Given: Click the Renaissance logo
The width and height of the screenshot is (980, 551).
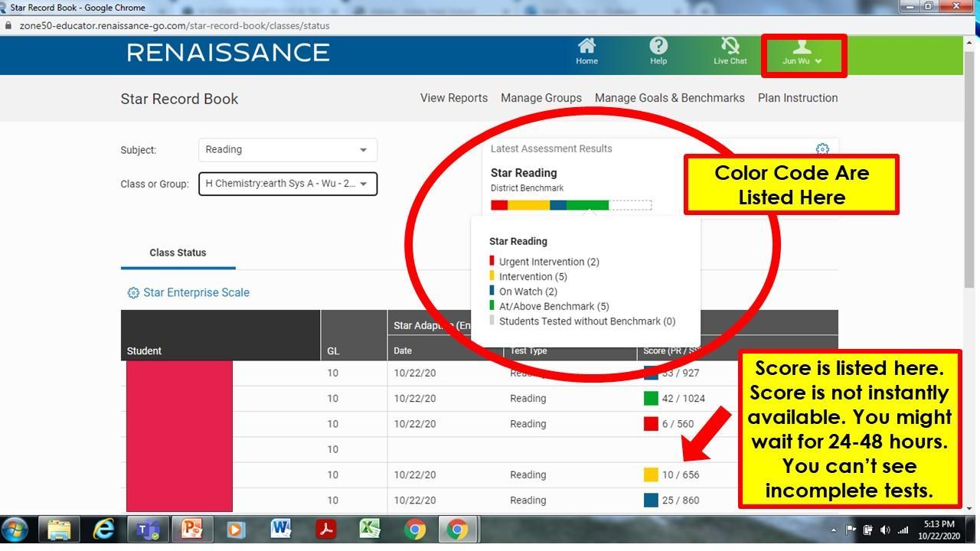Looking at the screenshot, I should tap(228, 52).
